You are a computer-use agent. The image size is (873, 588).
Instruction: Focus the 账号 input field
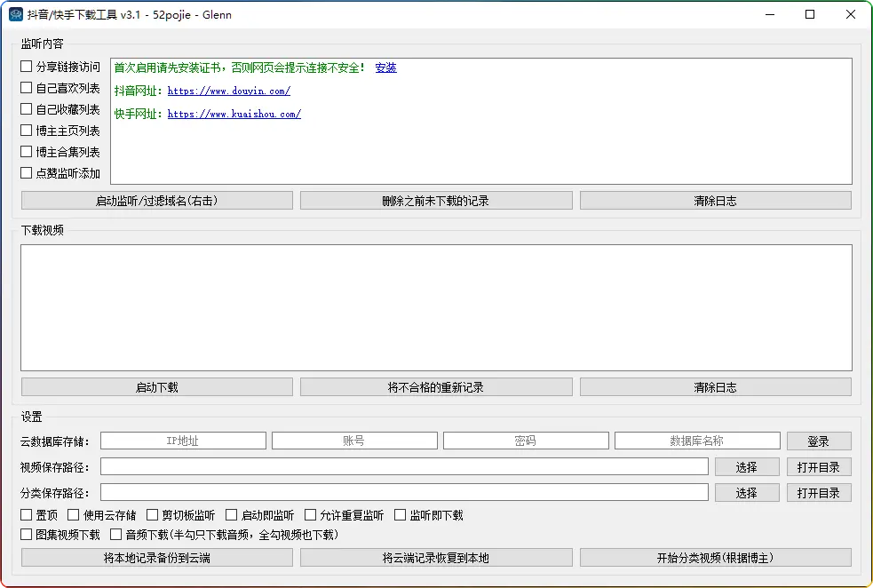tap(354, 441)
